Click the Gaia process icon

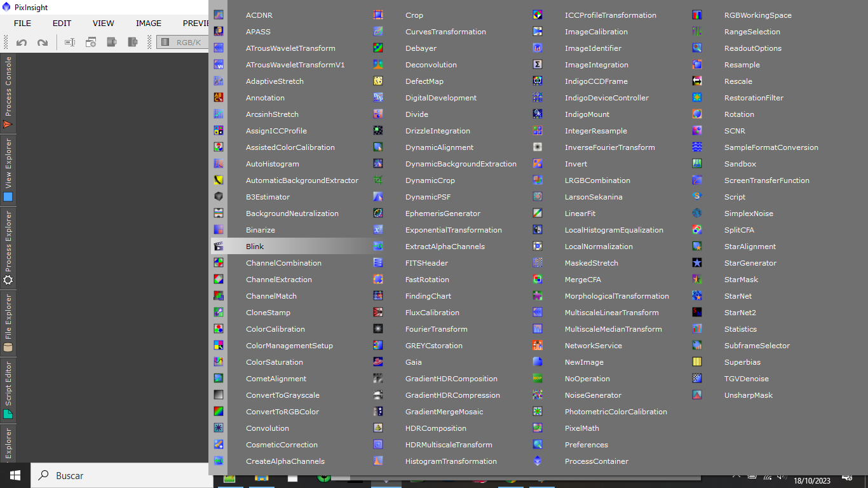tap(378, 362)
